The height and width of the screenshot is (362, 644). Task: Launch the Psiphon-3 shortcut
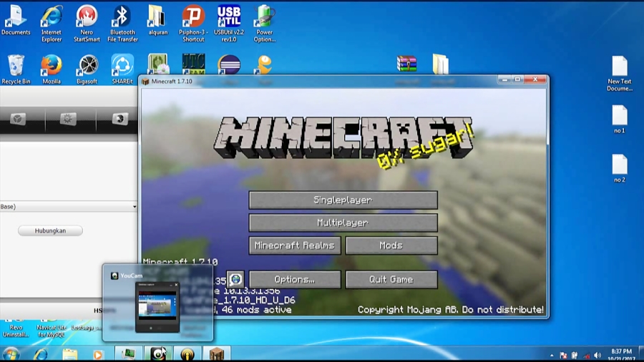tap(193, 24)
